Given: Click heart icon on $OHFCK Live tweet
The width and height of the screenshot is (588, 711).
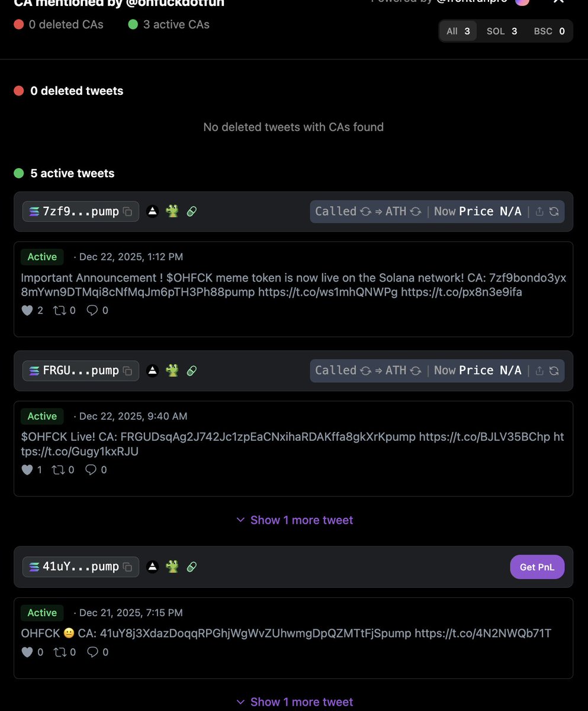Looking at the screenshot, I should click(27, 470).
